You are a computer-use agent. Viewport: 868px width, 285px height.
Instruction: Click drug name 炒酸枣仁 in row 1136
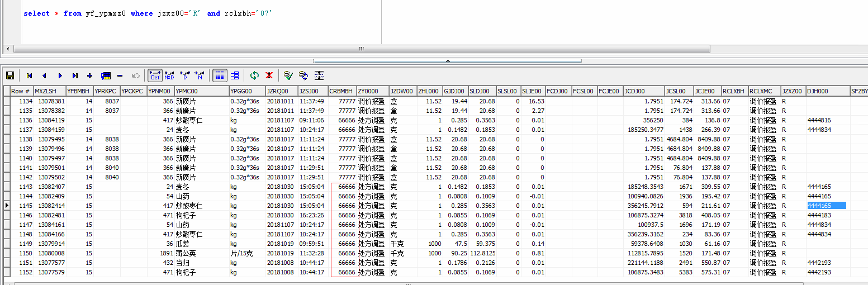(189, 120)
